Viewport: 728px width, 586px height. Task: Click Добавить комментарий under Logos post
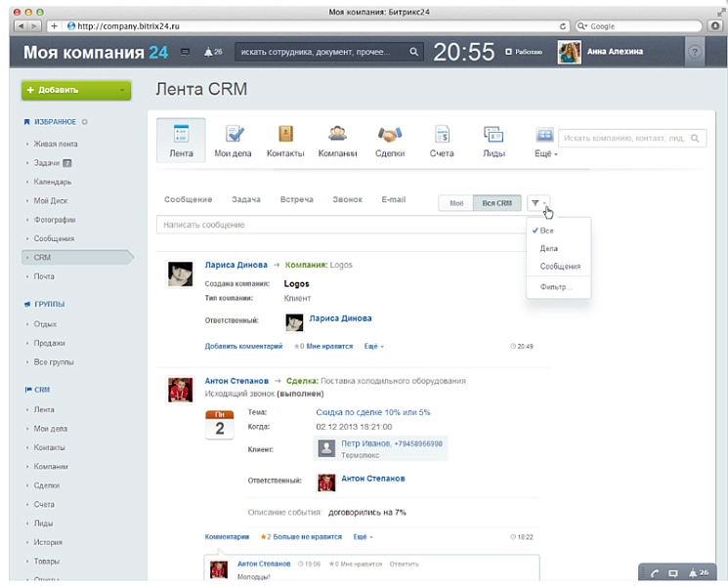tap(244, 346)
